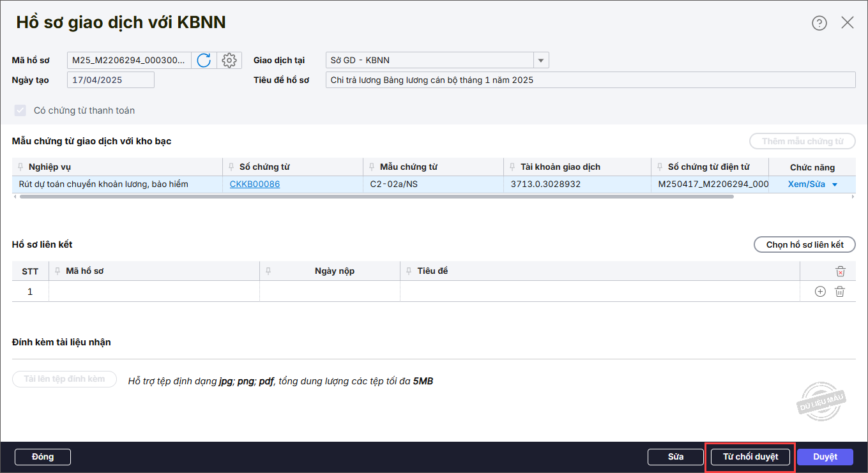Click the Sửa button
The image size is (868, 473).
point(675,456)
